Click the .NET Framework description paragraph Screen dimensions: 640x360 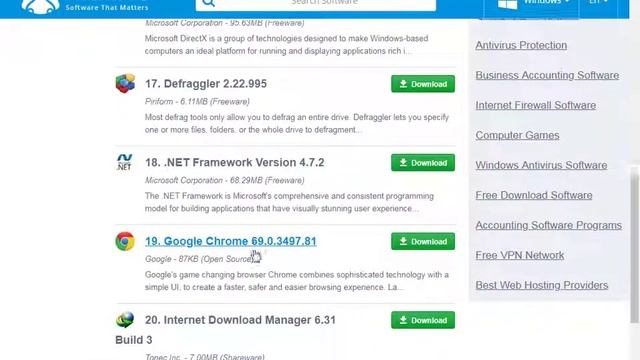point(289,202)
